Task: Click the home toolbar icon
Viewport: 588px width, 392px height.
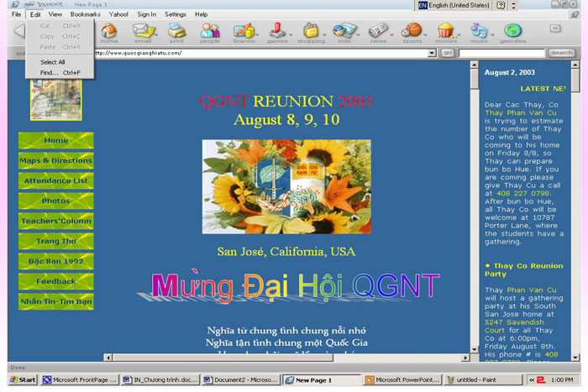Action: [109, 33]
